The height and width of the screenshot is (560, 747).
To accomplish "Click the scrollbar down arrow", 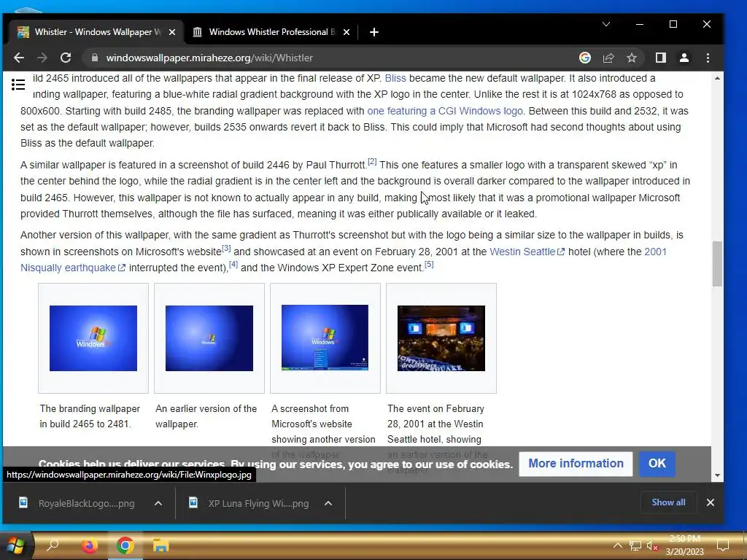I will [x=717, y=475].
